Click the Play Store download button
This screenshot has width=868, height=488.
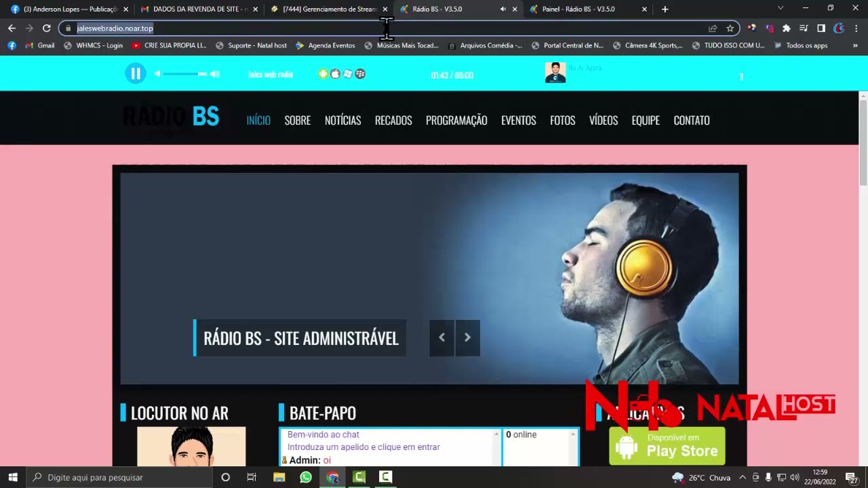(667, 446)
